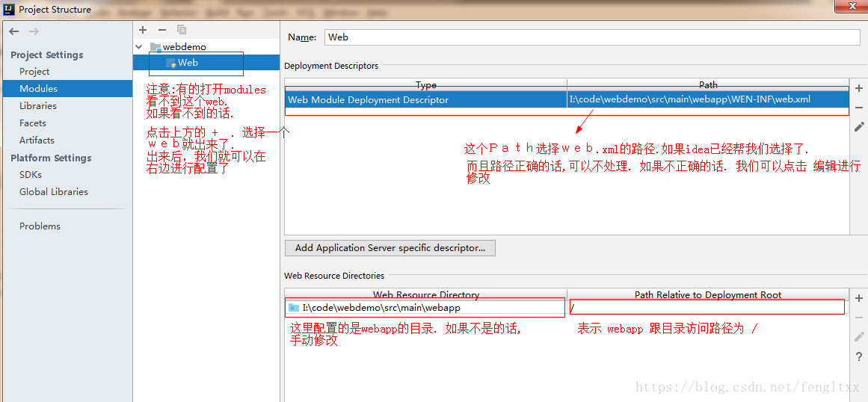Click the Name input field
The width and height of the screenshot is (868, 402).
[x=592, y=37]
